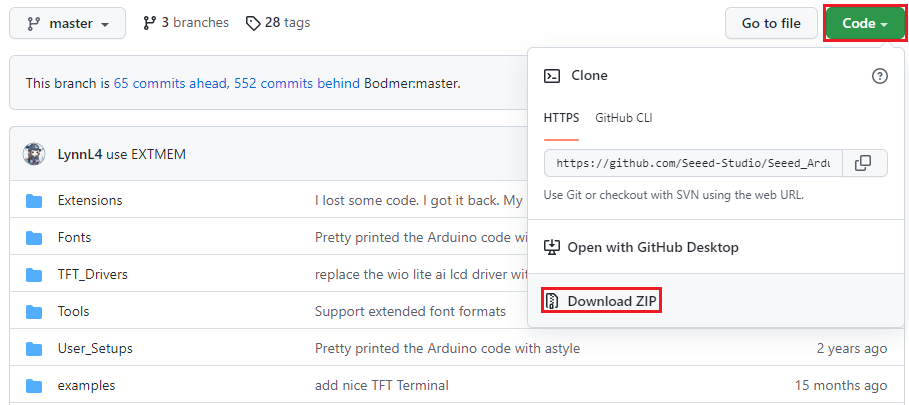Click the '15 months ago' timestamp
The image size is (909, 405).
click(x=841, y=386)
